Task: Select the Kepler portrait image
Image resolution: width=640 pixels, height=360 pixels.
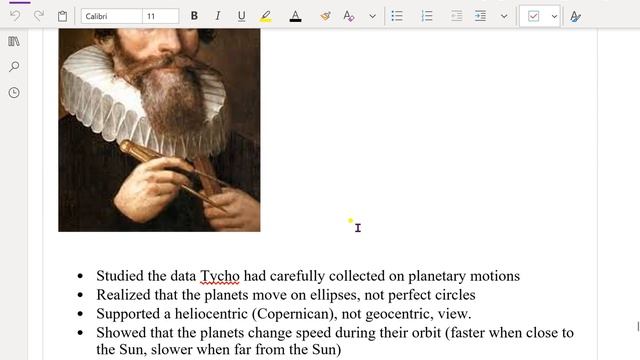Action: point(159,130)
